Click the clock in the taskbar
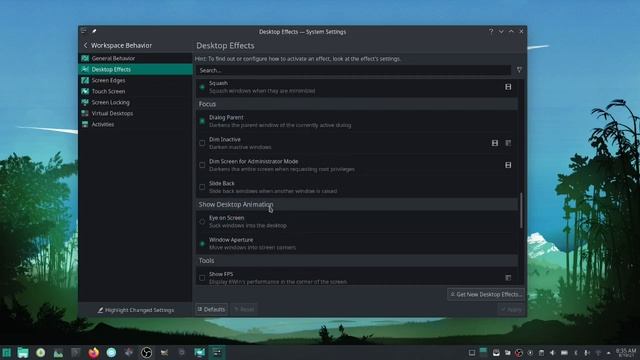Viewport: 640px width, 360px height. click(626, 353)
